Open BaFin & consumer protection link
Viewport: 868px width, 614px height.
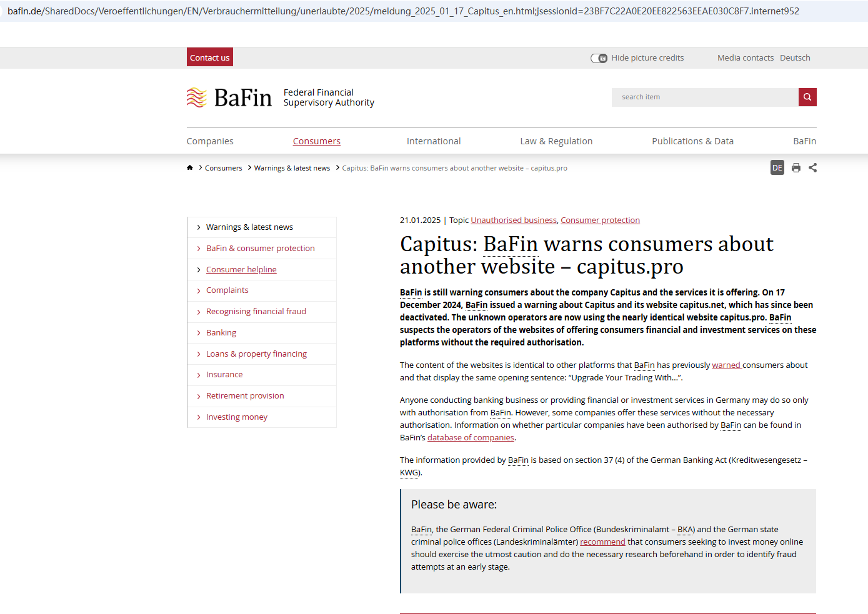point(261,248)
